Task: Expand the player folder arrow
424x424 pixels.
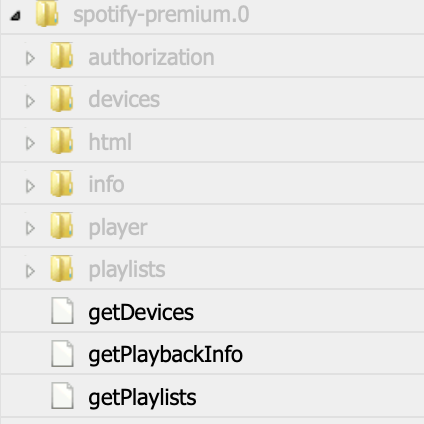Action: coord(30,228)
